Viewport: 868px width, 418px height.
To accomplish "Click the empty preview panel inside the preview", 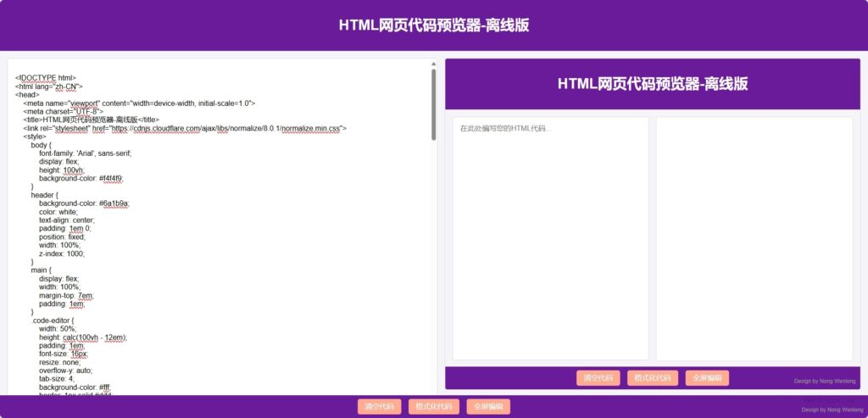I will 754,238.
